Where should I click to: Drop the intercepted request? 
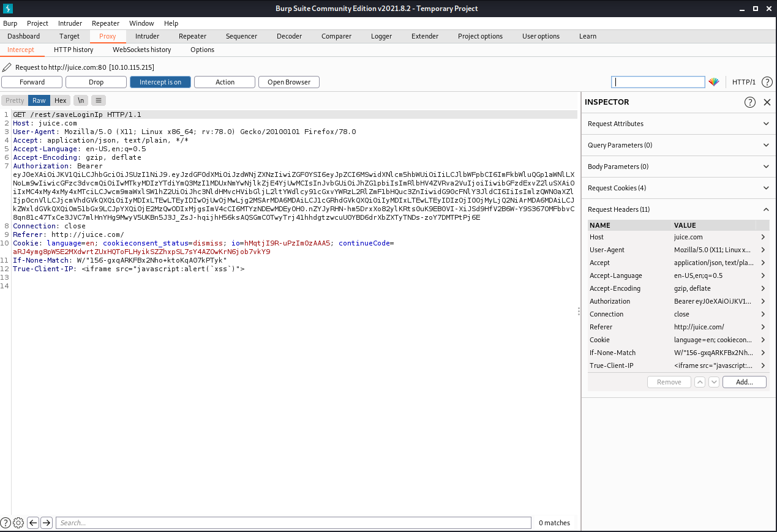click(96, 82)
